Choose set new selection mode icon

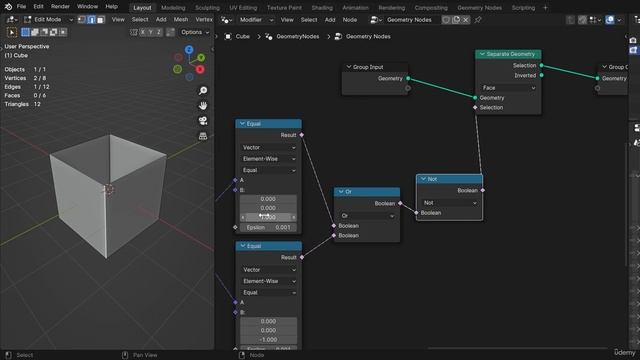pyautogui.click(x=25, y=32)
